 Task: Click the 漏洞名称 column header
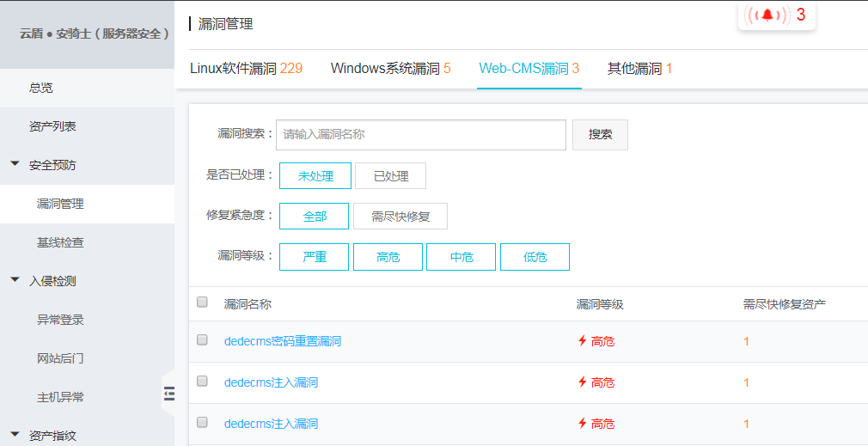[x=248, y=304]
